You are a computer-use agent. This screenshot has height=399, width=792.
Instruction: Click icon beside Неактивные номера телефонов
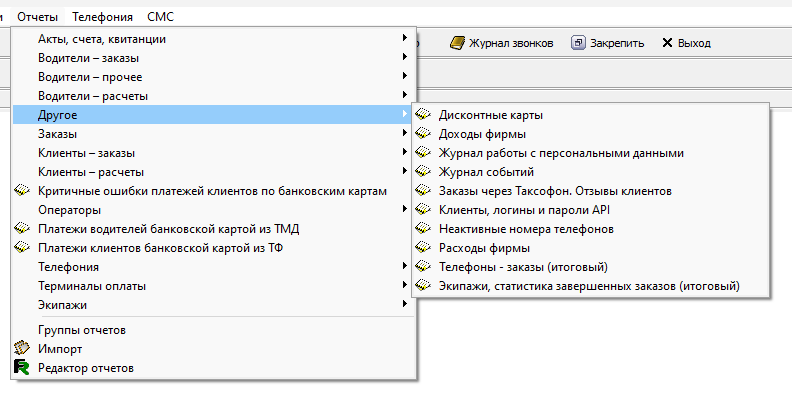click(x=423, y=229)
